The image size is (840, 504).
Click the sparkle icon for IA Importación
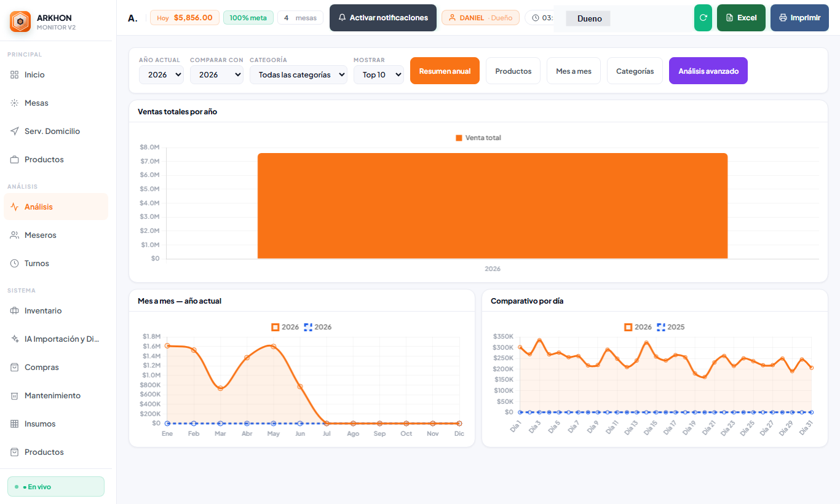(x=15, y=339)
